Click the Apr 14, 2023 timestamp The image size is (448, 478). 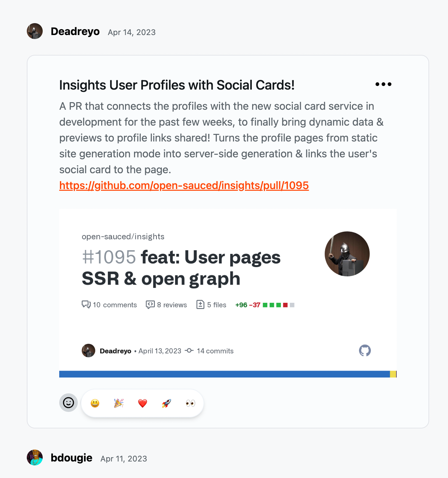pos(131,32)
